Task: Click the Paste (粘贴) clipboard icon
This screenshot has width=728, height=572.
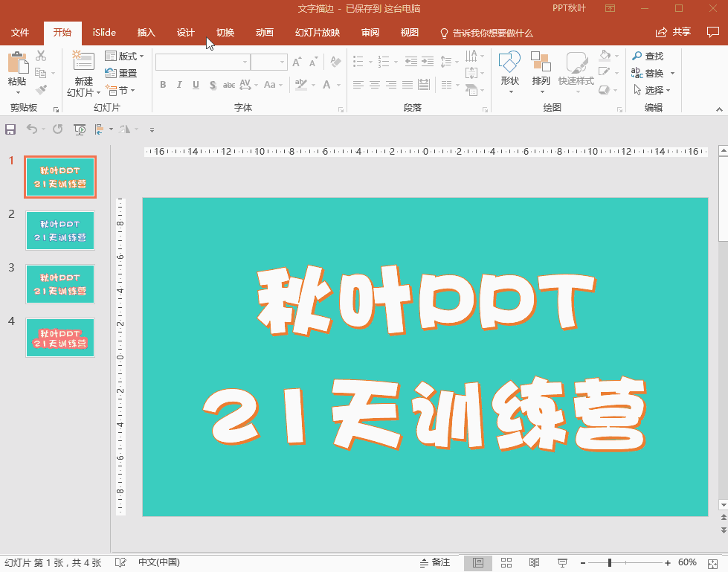Action: (17, 62)
